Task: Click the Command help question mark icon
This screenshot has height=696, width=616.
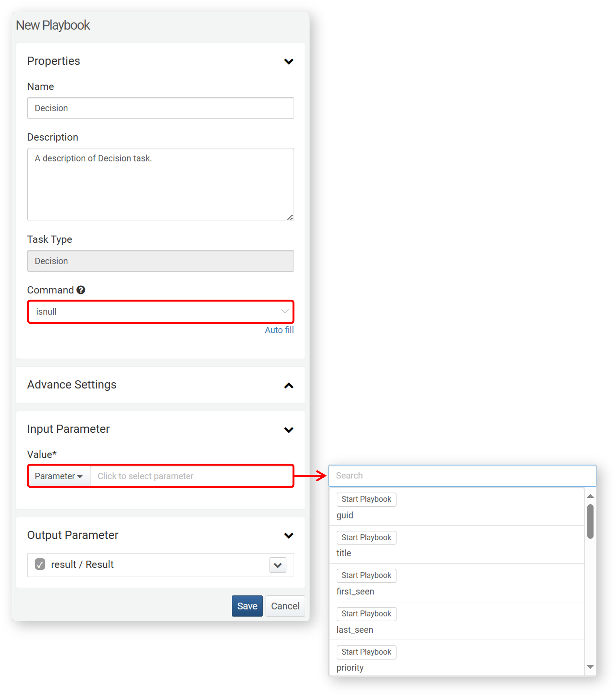Action: pyautogui.click(x=81, y=290)
